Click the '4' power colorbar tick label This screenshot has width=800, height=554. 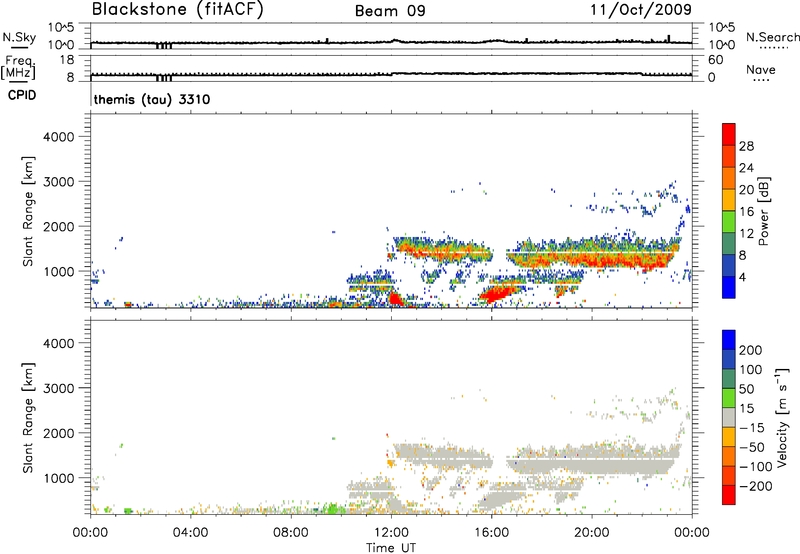tap(742, 277)
